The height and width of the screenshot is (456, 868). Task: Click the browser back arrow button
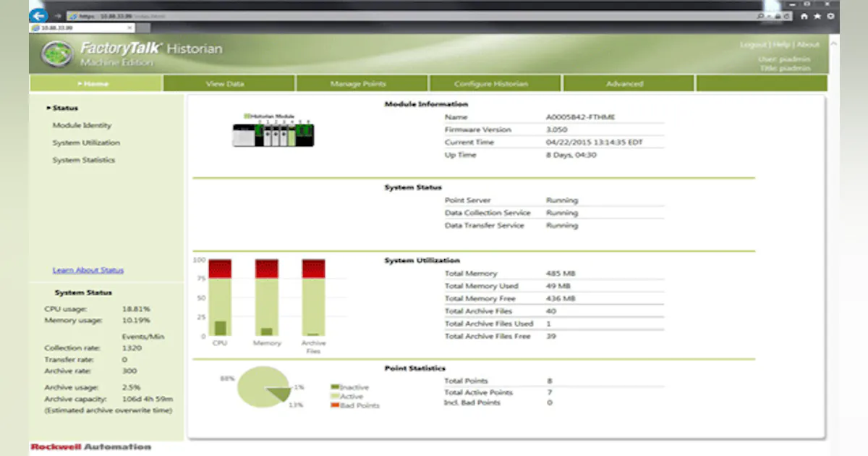coord(39,14)
